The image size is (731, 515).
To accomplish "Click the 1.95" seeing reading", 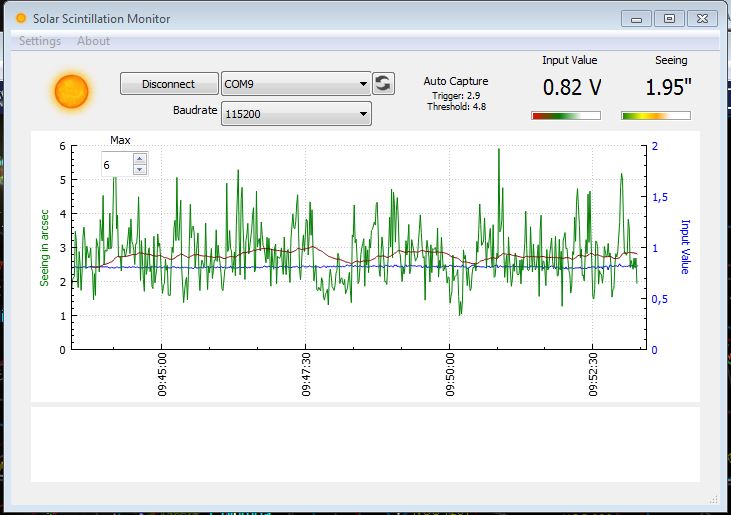I will pos(668,87).
